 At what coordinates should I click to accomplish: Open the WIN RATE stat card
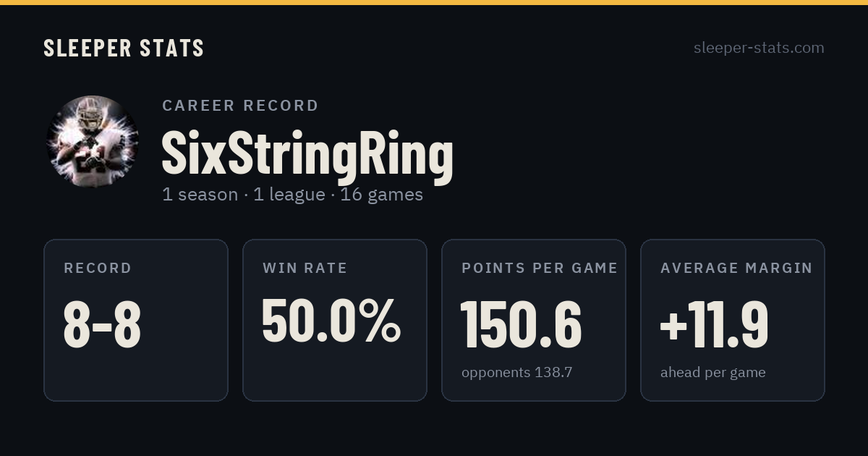point(335,320)
